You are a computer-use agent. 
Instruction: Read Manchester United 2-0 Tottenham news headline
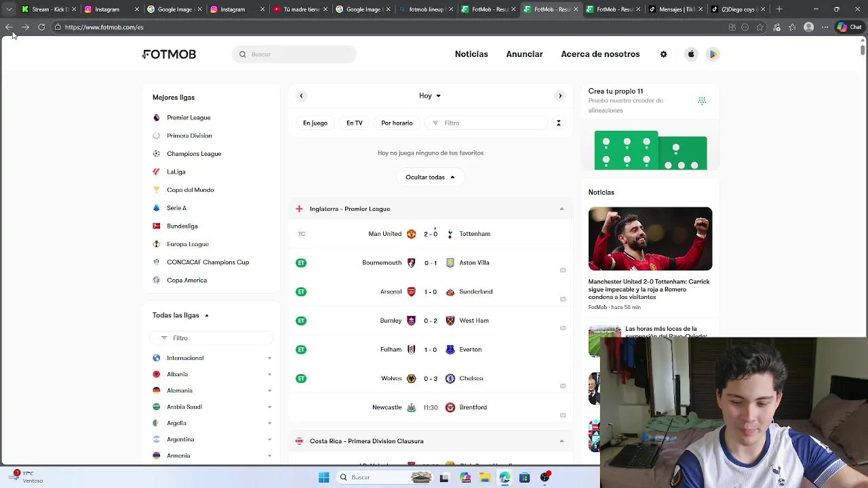coord(649,289)
